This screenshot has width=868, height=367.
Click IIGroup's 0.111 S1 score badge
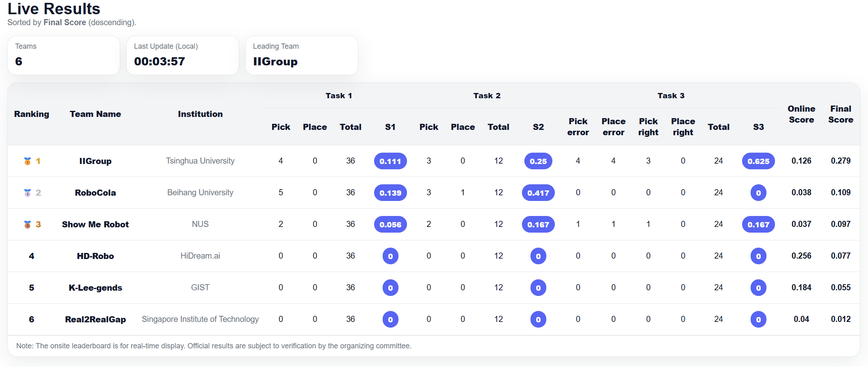[390, 161]
